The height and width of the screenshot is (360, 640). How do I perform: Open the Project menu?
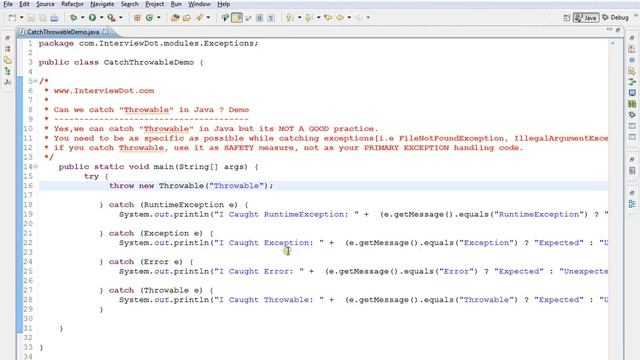[x=155, y=4]
